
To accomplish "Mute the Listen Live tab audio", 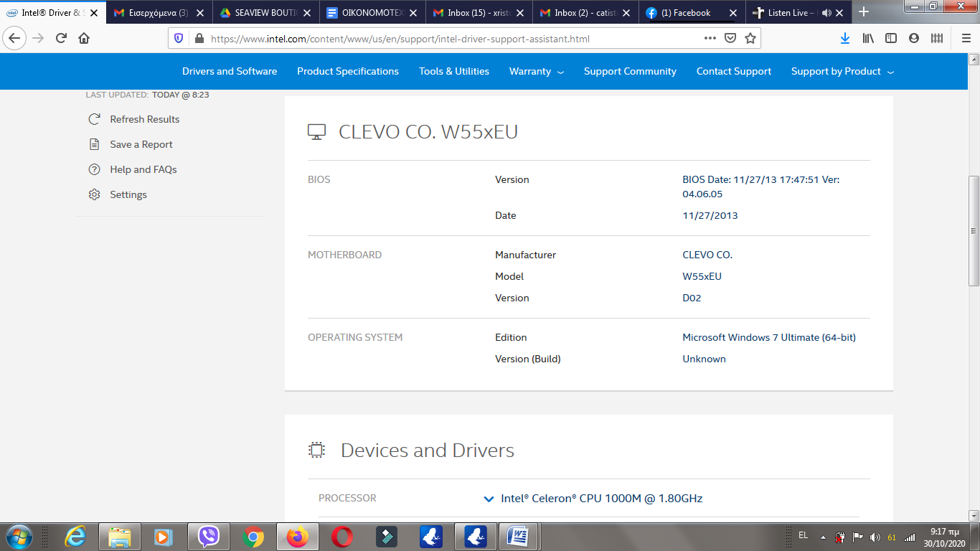I will [x=826, y=13].
